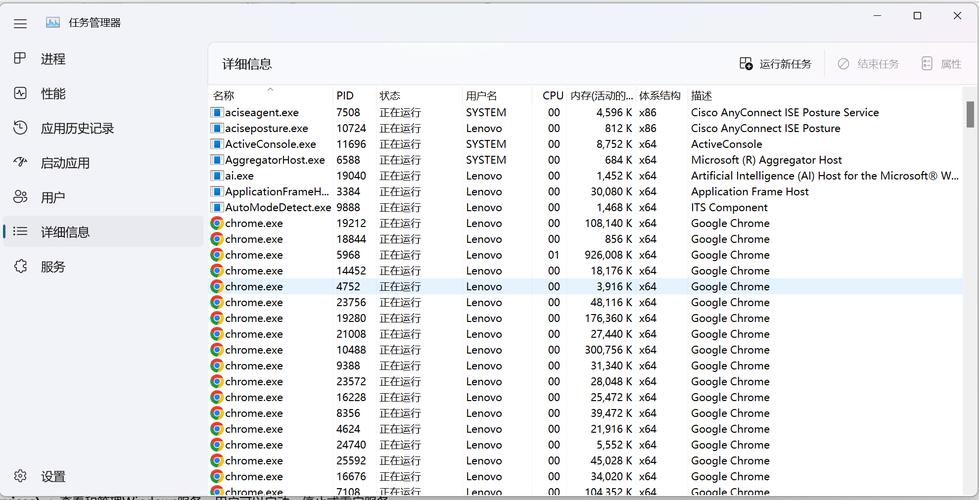Click Chrome icon for PID 23756
Image resolution: width=979 pixels, height=500 pixels.
[217, 302]
